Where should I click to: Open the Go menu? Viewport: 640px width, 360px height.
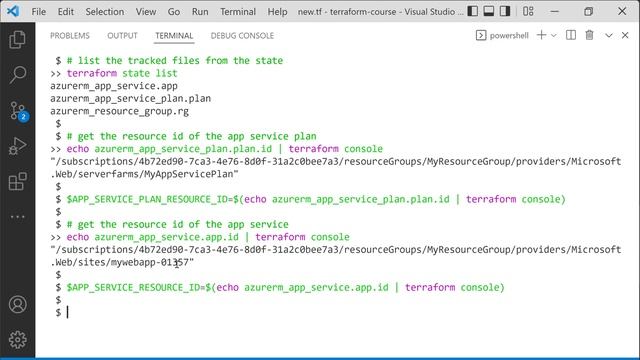click(174, 12)
